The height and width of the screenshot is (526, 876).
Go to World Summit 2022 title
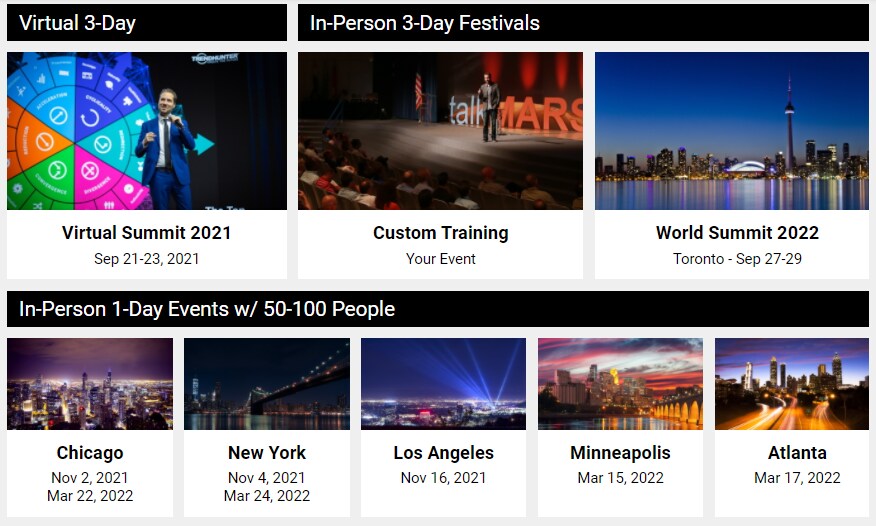[x=737, y=233]
